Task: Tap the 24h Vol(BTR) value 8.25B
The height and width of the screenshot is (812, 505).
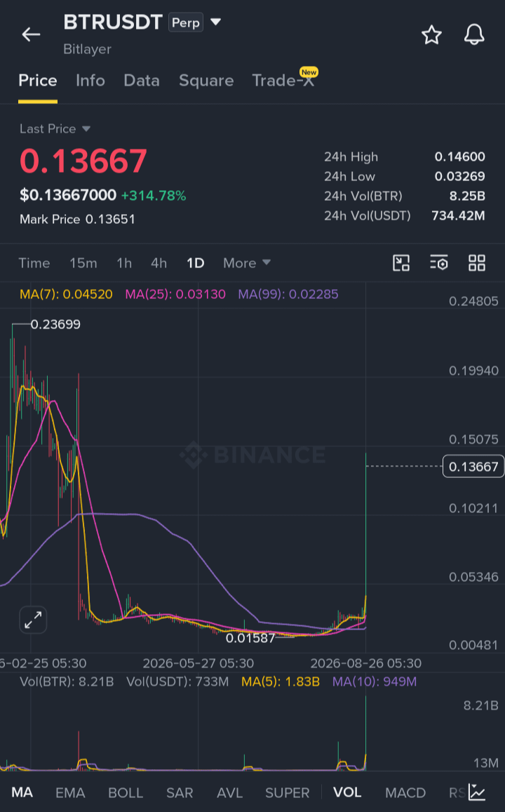Action: (467, 196)
